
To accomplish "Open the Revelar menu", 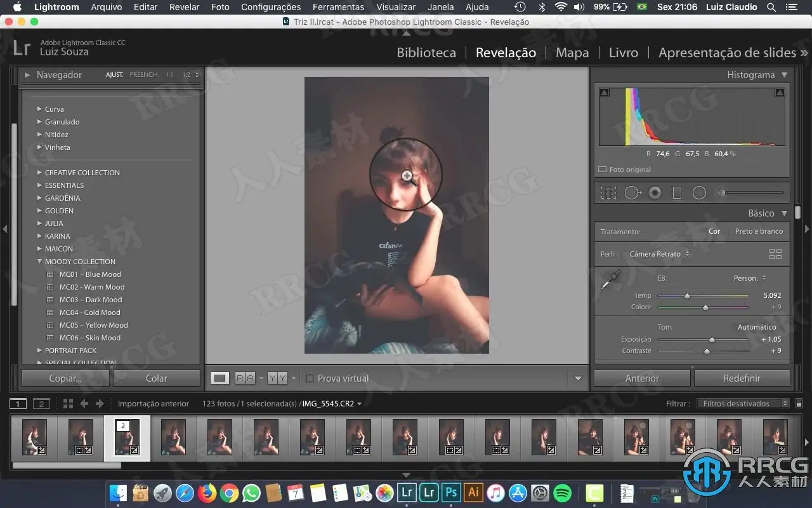I will tap(184, 7).
